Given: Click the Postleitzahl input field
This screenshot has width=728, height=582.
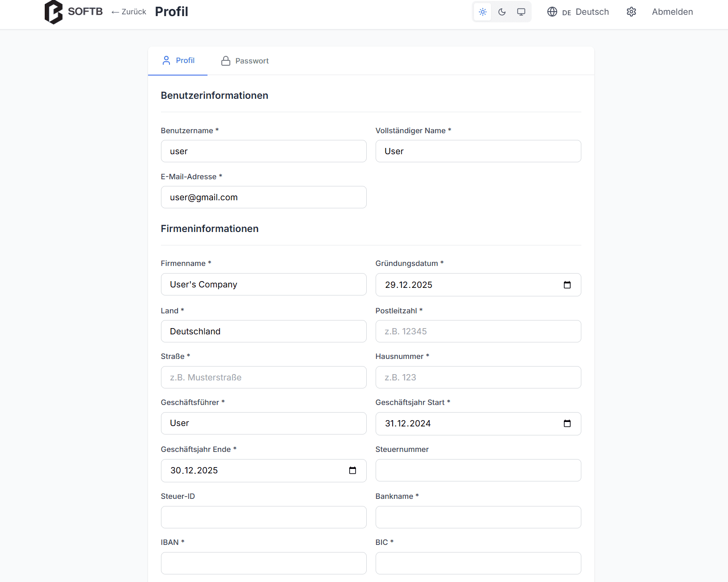Looking at the screenshot, I should pyautogui.click(x=478, y=332).
